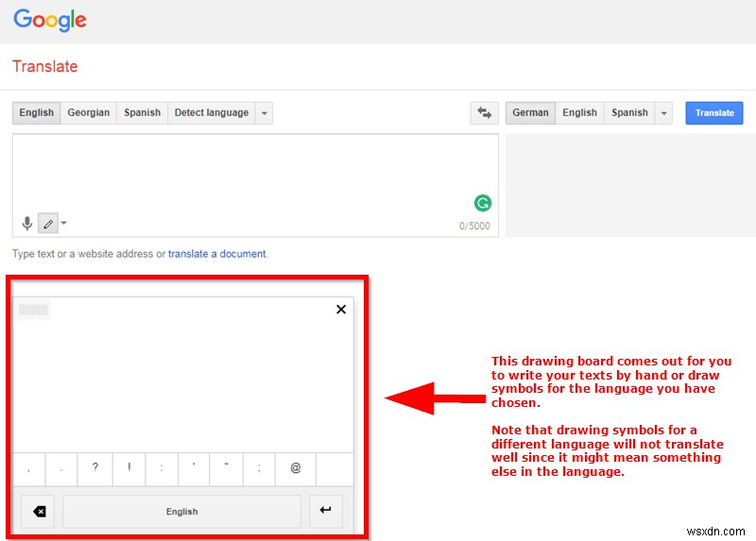This screenshot has width=756, height=541.
Task: Click the English space bar button
Action: [181, 511]
